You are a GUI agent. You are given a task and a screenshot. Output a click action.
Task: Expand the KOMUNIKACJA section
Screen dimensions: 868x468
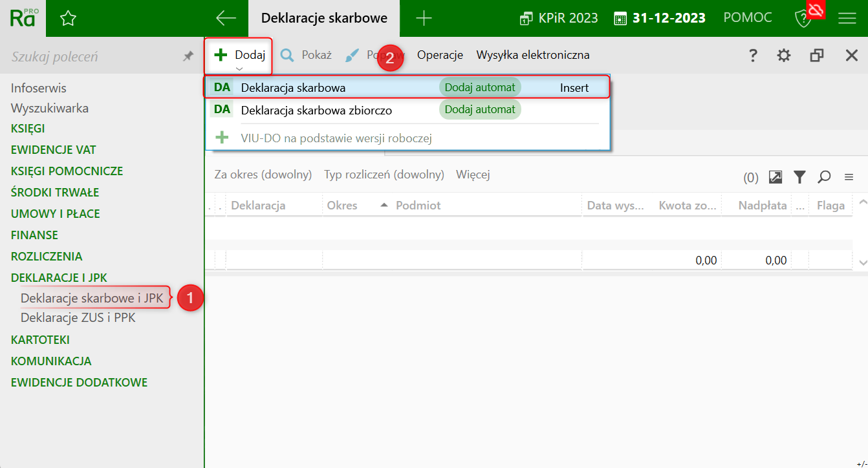(51, 361)
